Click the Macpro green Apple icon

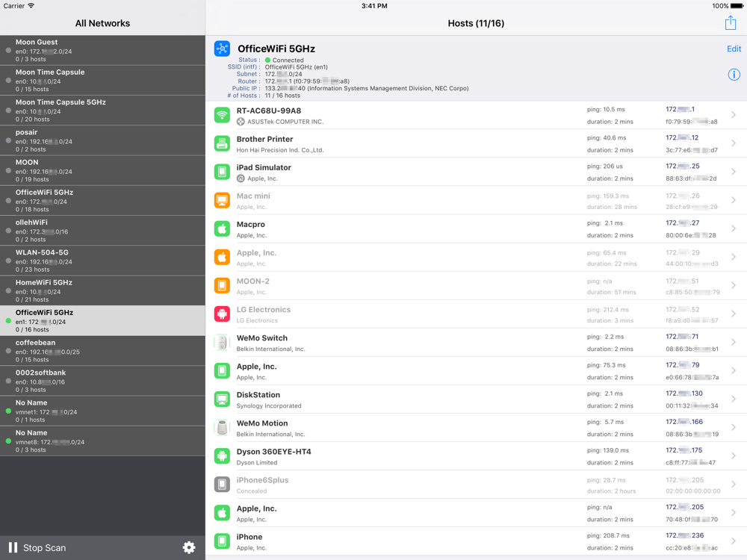tap(222, 228)
